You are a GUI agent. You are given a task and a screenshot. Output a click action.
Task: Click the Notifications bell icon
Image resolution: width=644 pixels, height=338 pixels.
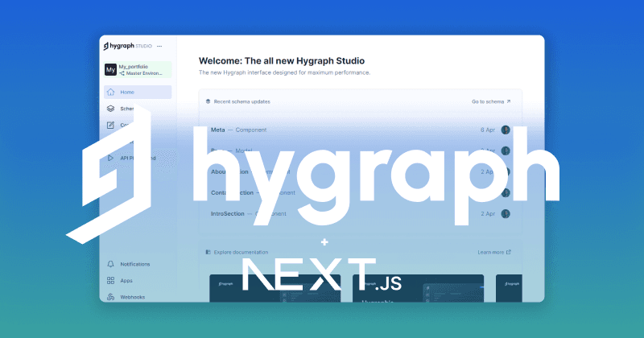point(110,264)
